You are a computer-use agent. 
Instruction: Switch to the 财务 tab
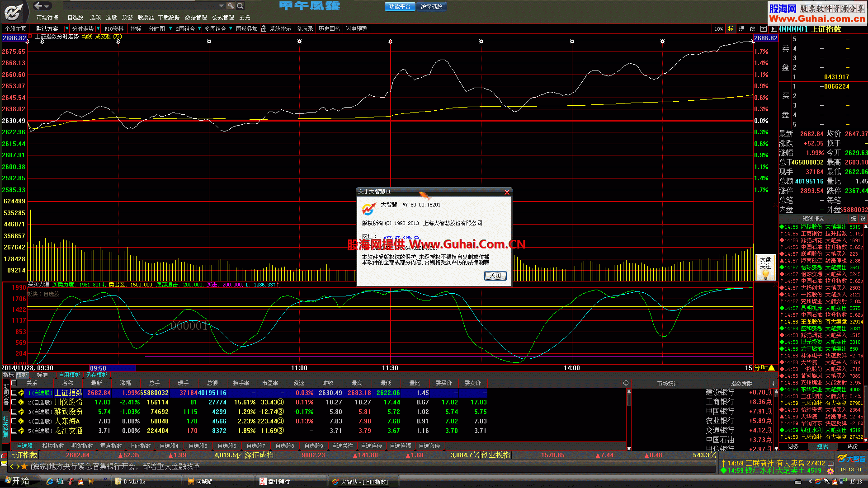click(793, 446)
